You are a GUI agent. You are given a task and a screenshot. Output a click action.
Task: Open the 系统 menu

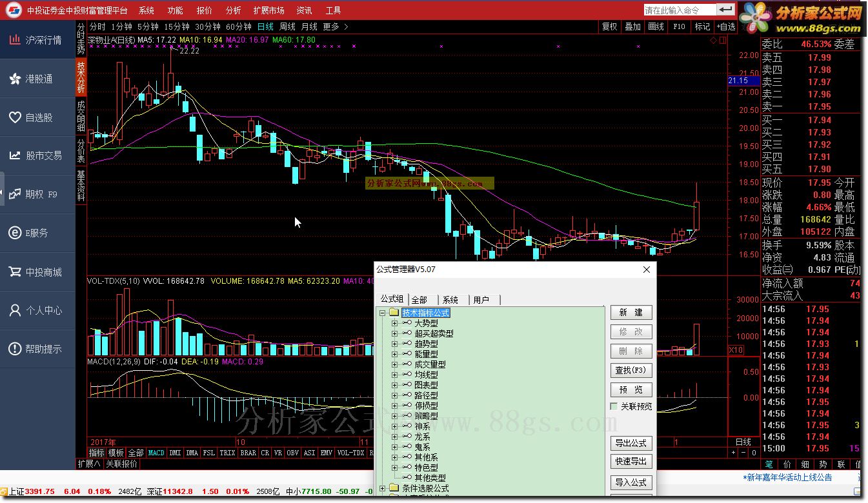[x=146, y=10]
